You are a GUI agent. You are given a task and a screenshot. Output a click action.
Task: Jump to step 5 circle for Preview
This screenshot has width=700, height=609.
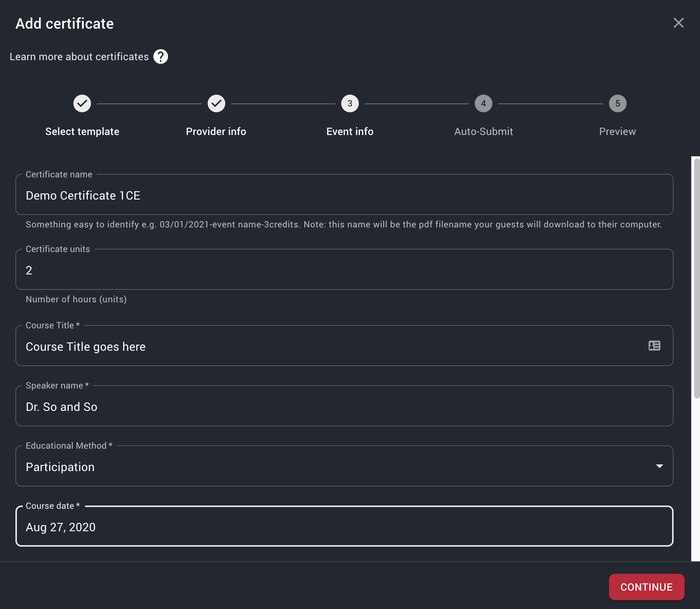(618, 103)
